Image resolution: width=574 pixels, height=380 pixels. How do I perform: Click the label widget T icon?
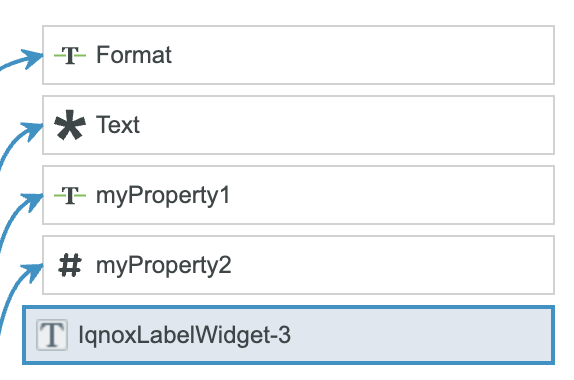52,335
